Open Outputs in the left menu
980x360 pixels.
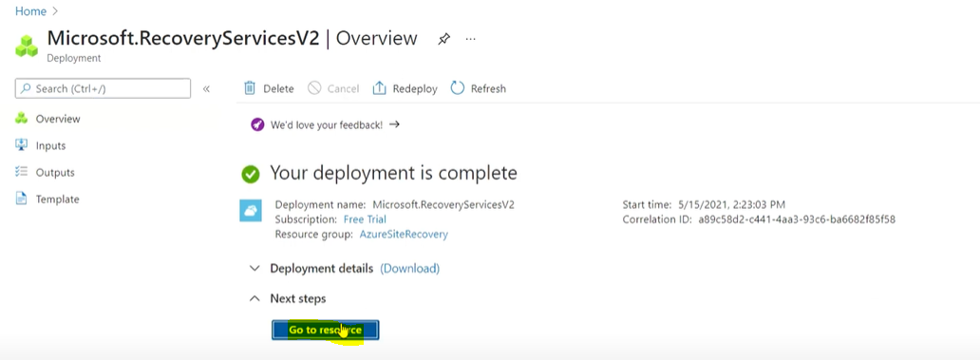point(55,173)
